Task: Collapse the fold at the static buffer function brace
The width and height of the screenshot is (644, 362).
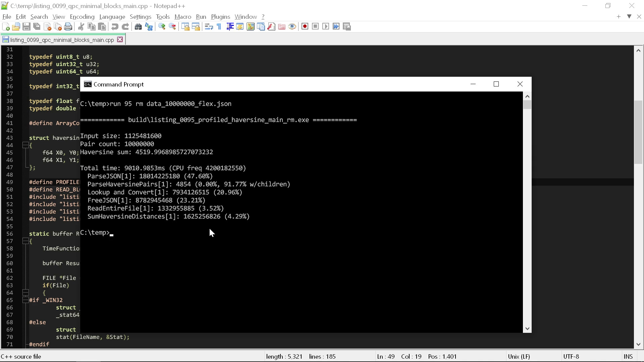Action: (x=25, y=241)
